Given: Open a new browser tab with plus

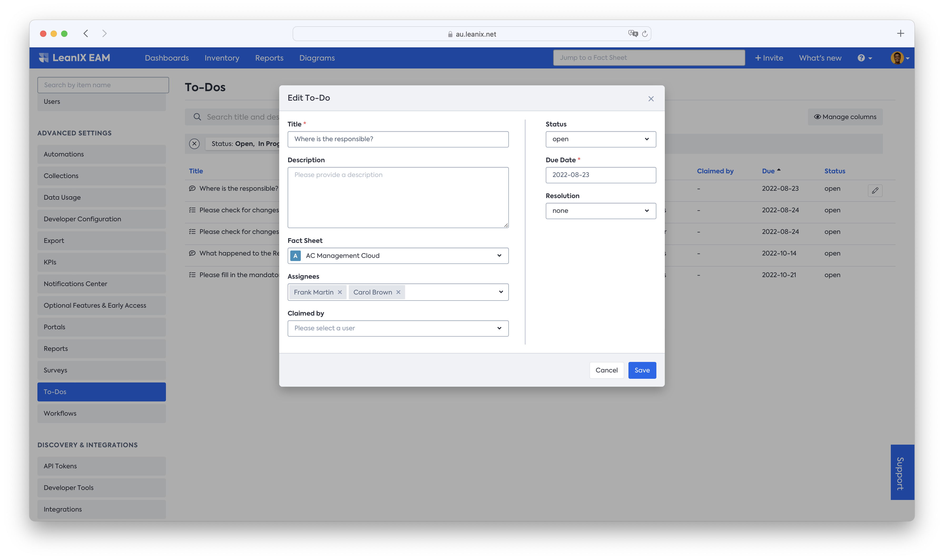Looking at the screenshot, I should point(901,34).
